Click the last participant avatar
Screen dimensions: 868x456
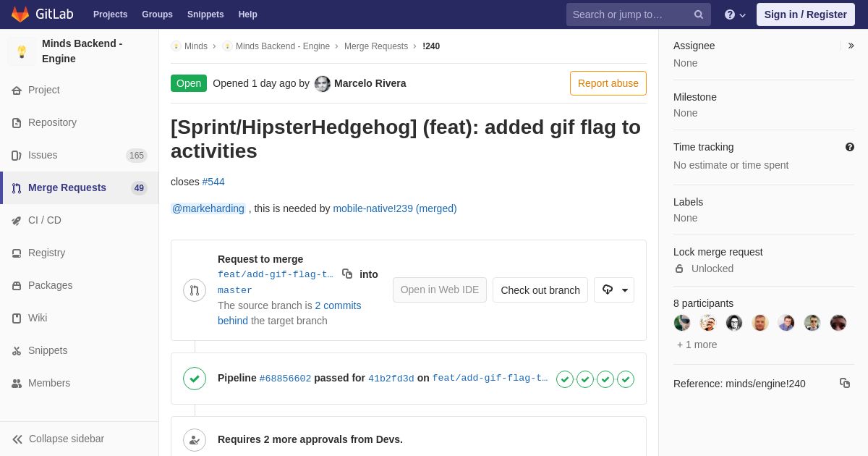point(838,323)
